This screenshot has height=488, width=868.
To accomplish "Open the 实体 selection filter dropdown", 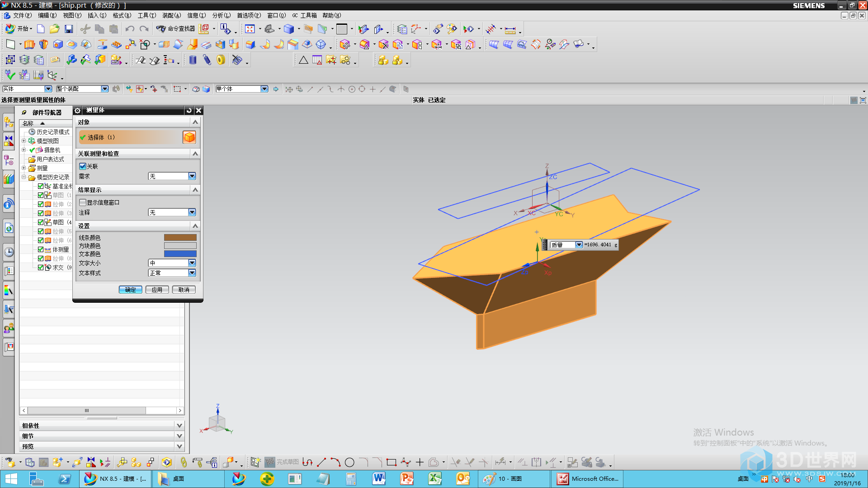I will click(27, 89).
